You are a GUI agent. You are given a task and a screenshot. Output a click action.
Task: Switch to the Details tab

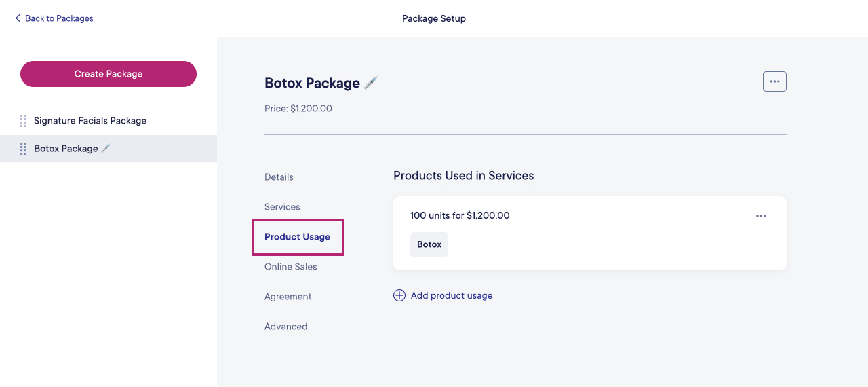coord(279,177)
